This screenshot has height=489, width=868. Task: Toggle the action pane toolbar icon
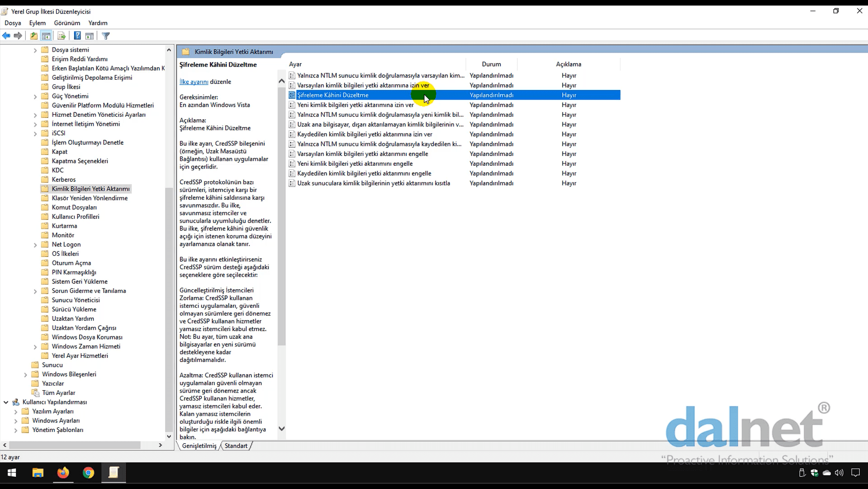(x=90, y=36)
